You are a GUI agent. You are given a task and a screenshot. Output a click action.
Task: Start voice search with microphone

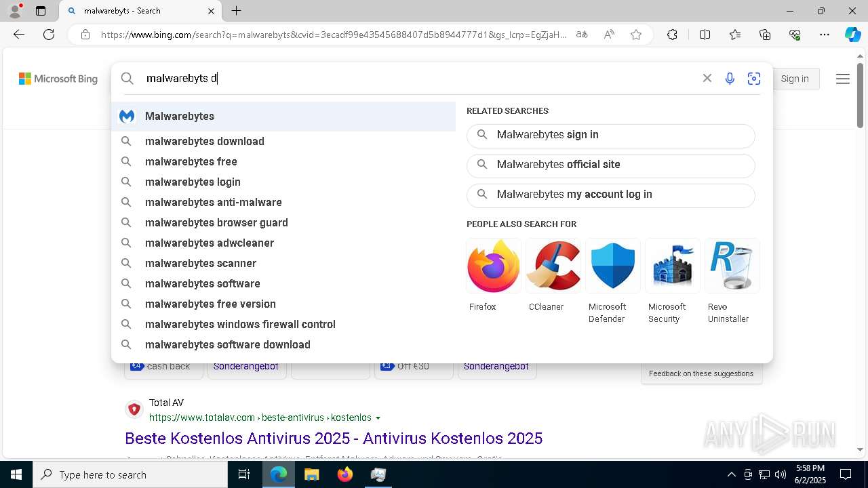click(x=730, y=79)
